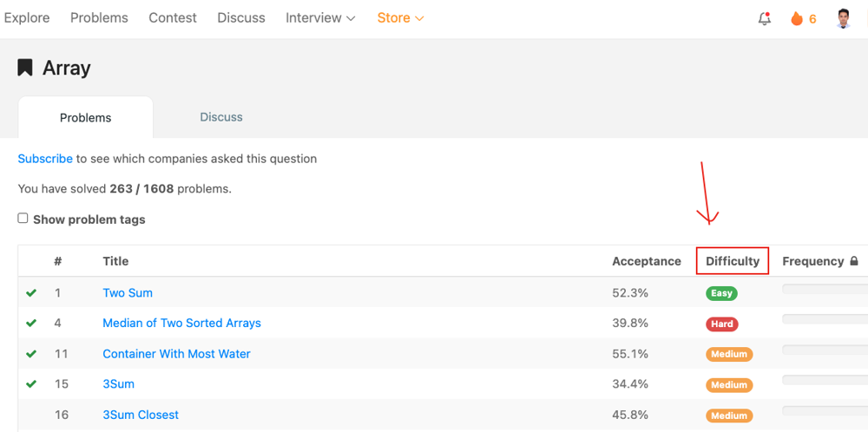Click the bookmark icon beside Array

(x=25, y=68)
